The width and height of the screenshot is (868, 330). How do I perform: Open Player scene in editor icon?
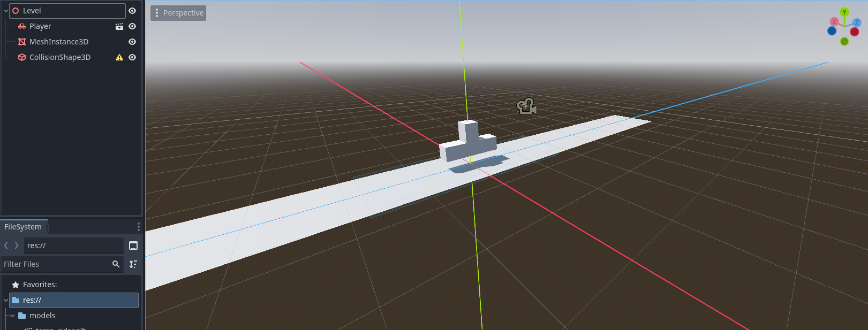pyautogui.click(x=119, y=26)
